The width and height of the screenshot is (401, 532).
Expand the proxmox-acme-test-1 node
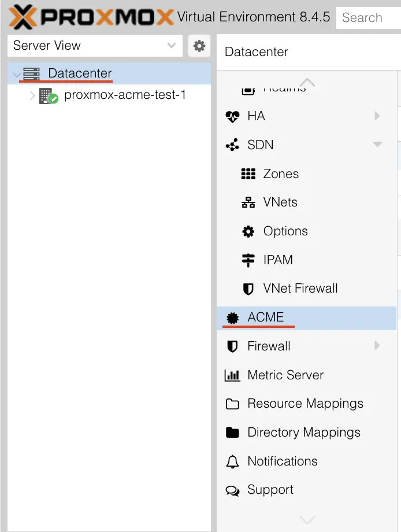[32, 95]
